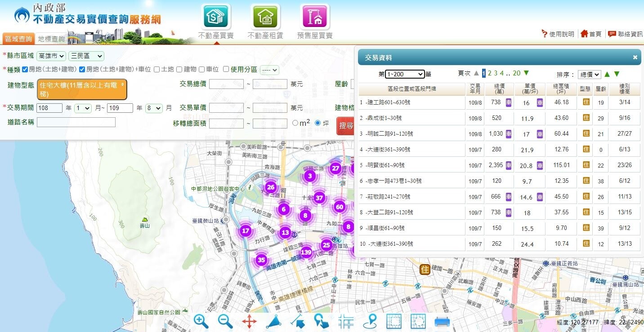Go to results page 2
Viewport: 644px width, 332px height.
(x=490, y=73)
